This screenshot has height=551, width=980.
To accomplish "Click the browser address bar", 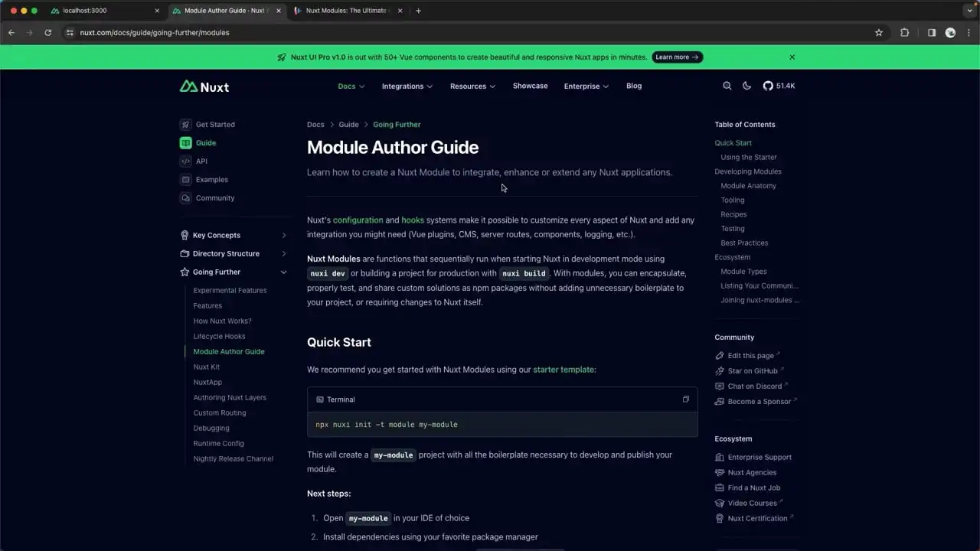I will (475, 33).
